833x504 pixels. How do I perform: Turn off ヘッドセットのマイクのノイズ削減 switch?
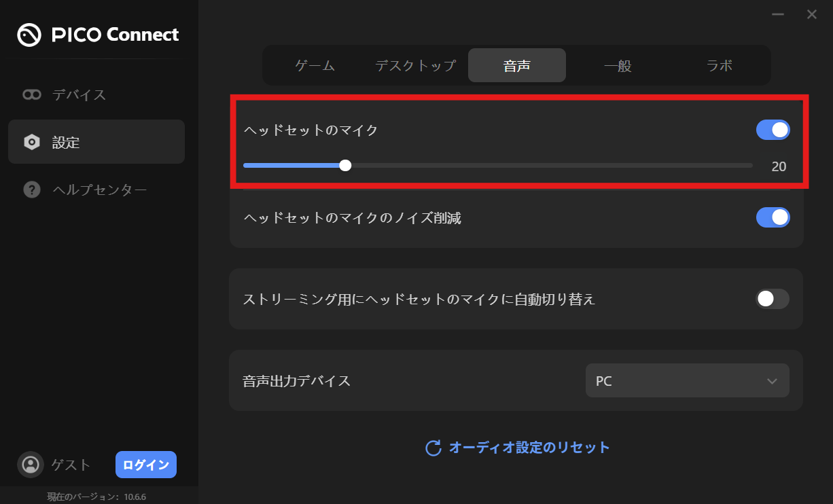[x=773, y=217]
